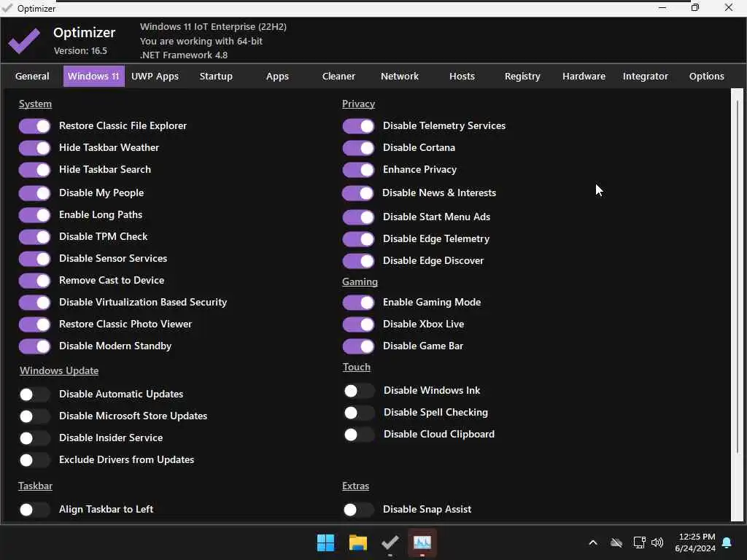This screenshot has height=560, width=747.
Task: Click the Optimizer checkmark taskbar icon
Action: click(x=390, y=542)
